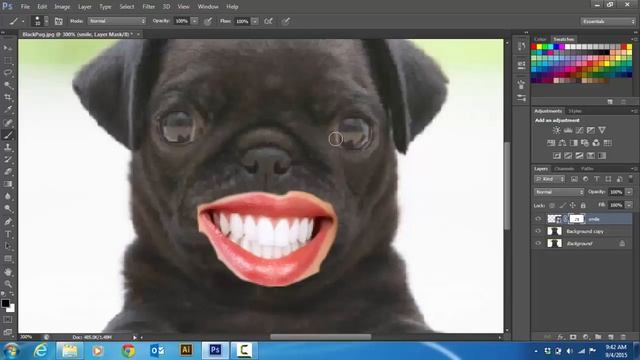Open the Essentials workspace dropdown
Viewport: 640px width, 360px height.
pos(608,21)
